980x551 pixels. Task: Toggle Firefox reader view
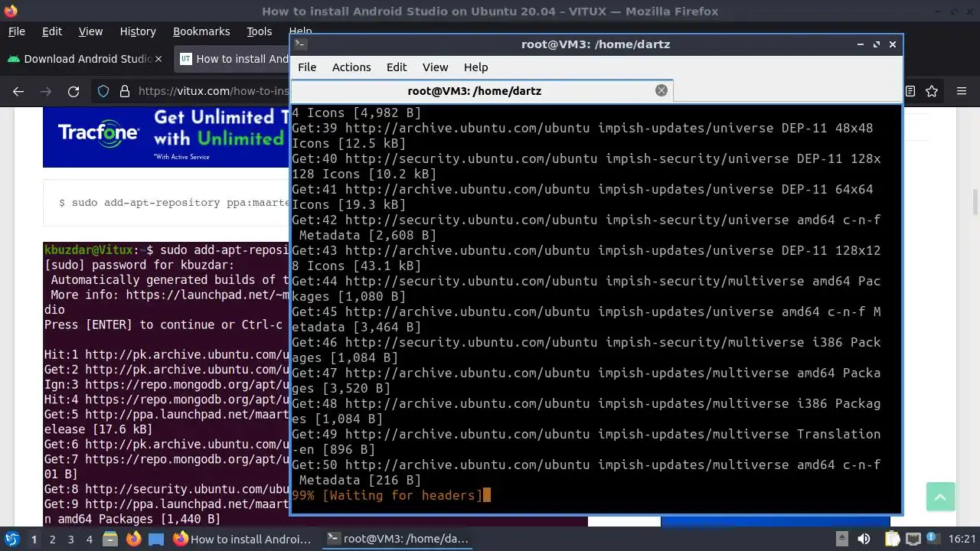910,91
